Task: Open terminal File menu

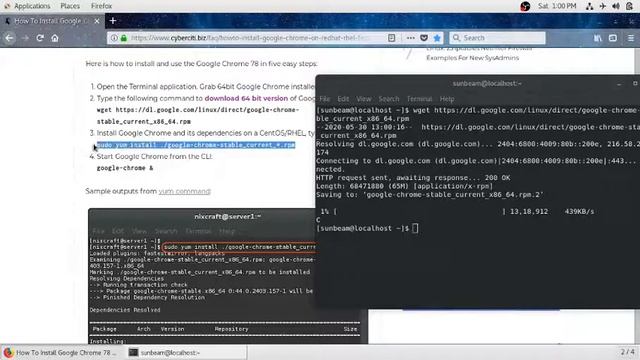Action: (x=324, y=99)
